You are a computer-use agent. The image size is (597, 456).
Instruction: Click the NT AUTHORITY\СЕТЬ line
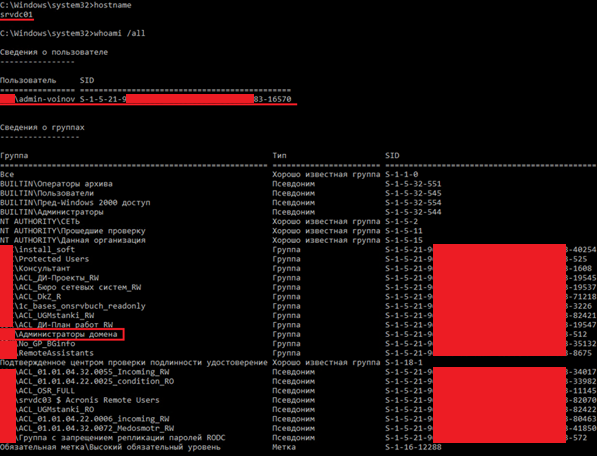[40, 221]
